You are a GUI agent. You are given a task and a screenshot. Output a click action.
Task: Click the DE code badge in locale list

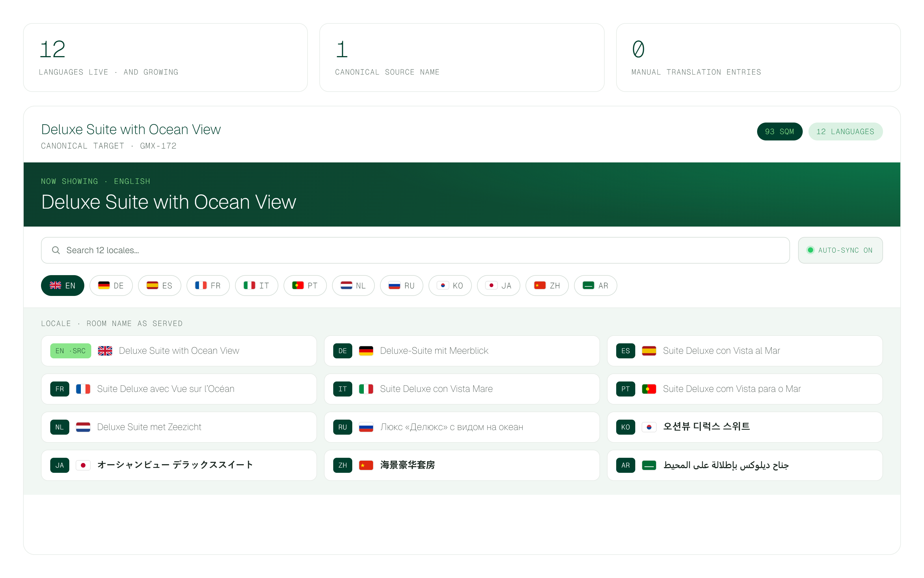[x=343, y=351]
